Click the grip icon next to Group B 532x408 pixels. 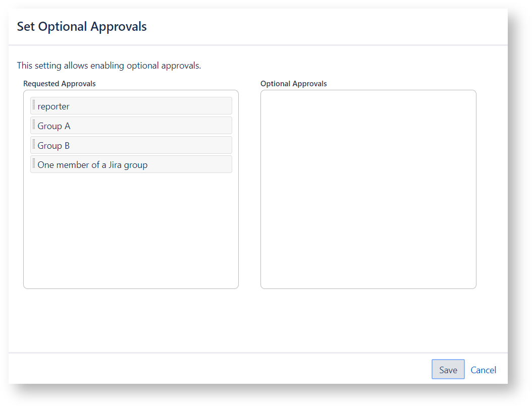point(34,145)
